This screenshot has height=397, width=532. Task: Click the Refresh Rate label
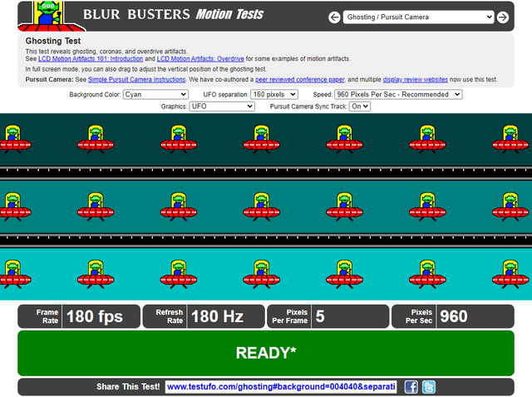click(x=170, y=316)
